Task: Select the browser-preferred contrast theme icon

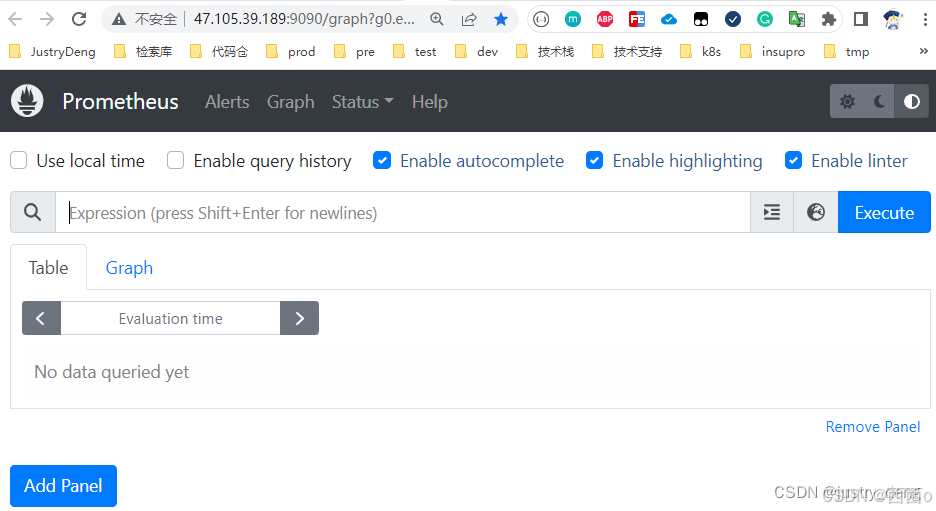Action: (912, 101)
